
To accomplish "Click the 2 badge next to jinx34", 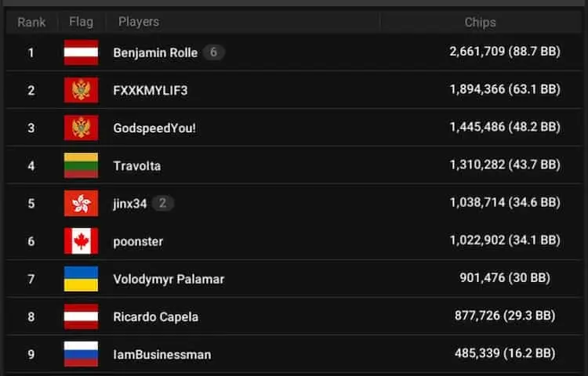I will (x=163, y=204).
